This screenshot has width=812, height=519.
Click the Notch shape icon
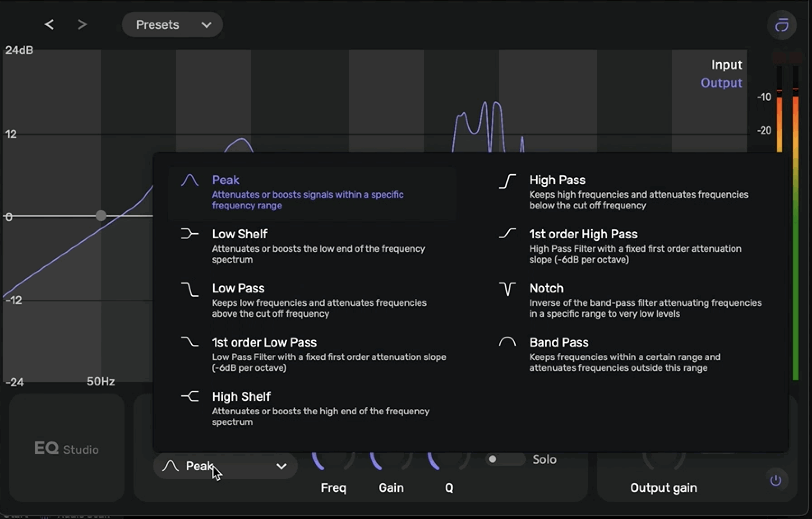(507, 289)
